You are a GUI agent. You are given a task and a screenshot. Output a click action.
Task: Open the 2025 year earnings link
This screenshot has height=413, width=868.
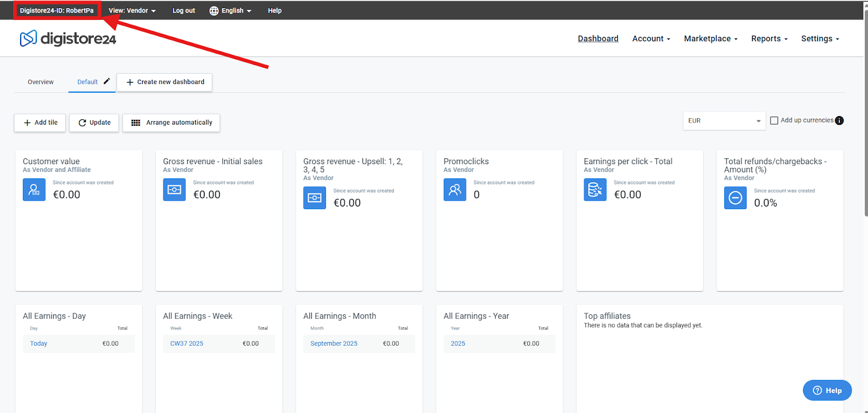click(x=458, y=344)
